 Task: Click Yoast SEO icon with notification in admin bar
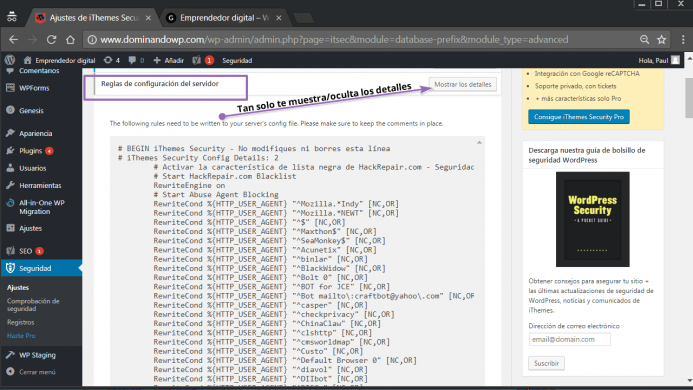pos(203,60)
